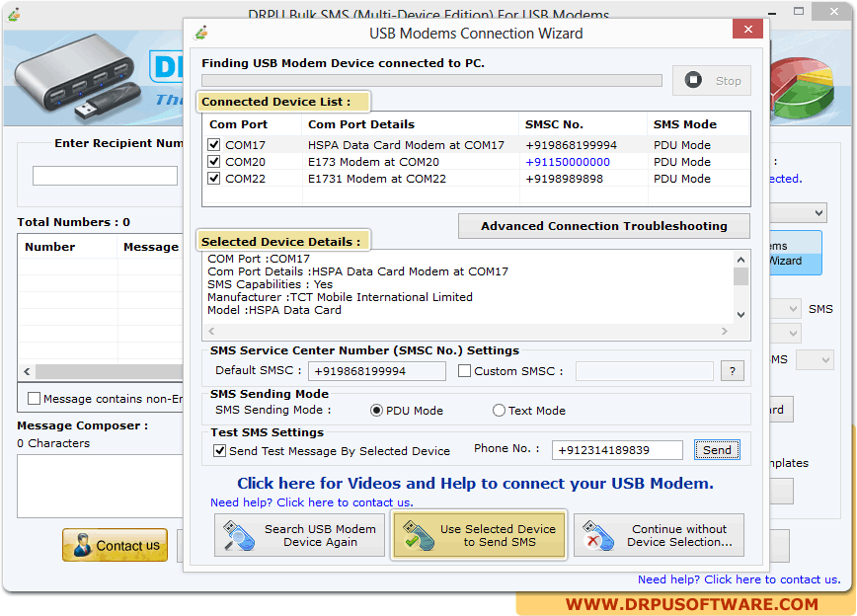Click the SMSC help question mark button

click(733, 371)
